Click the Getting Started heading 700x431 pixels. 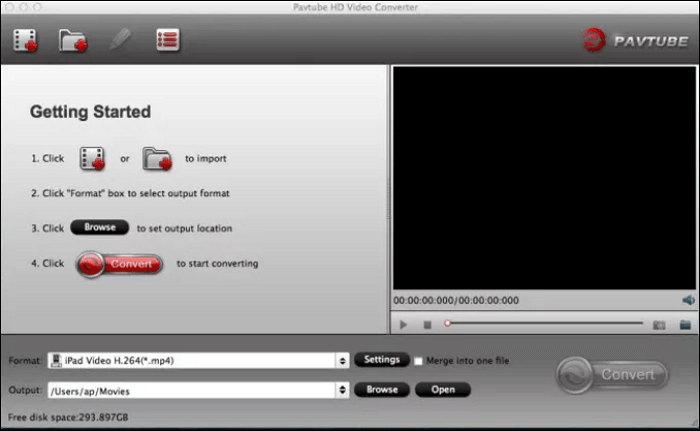[90, 112]
